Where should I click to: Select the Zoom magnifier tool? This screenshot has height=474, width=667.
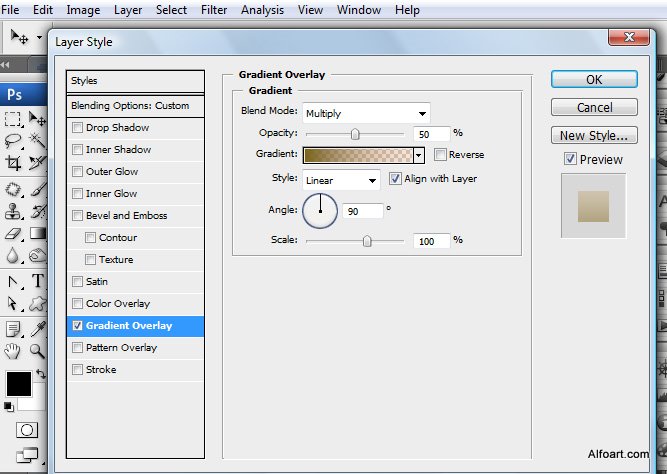38,350
